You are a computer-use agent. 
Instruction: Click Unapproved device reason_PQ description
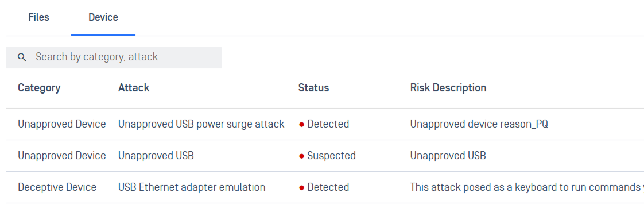[x=479, y=124]
